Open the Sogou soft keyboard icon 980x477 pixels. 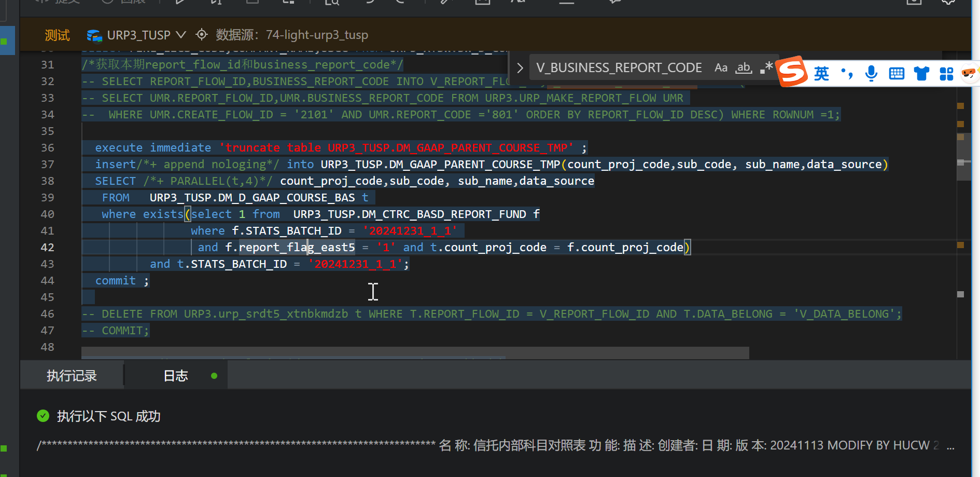[x=897, y=74]
